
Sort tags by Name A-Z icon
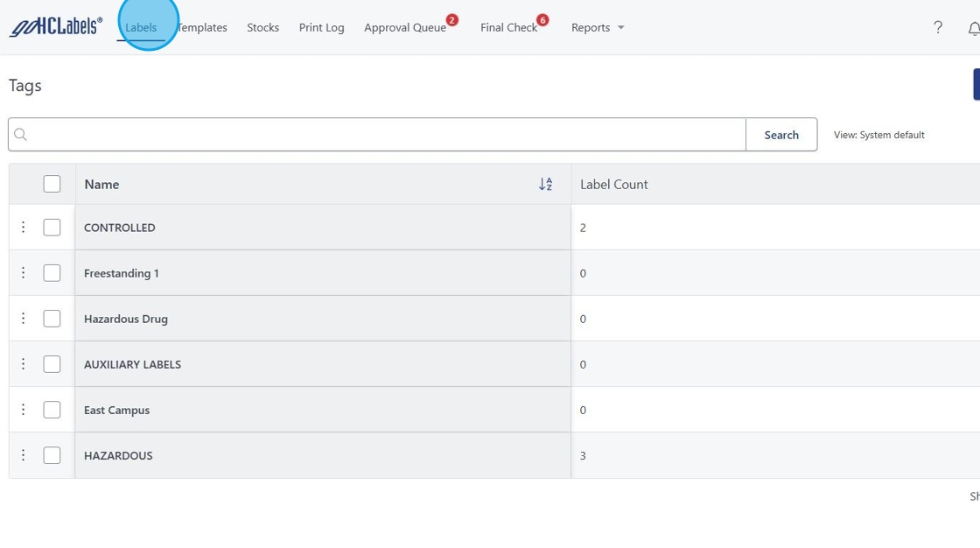point(545,184)
